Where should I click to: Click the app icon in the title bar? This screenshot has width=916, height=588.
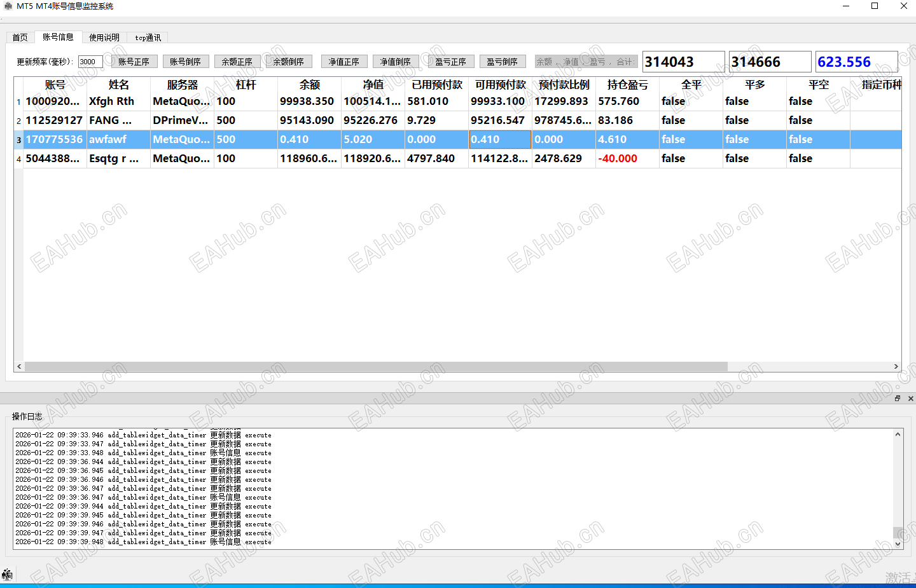click(x=8, y=6)
